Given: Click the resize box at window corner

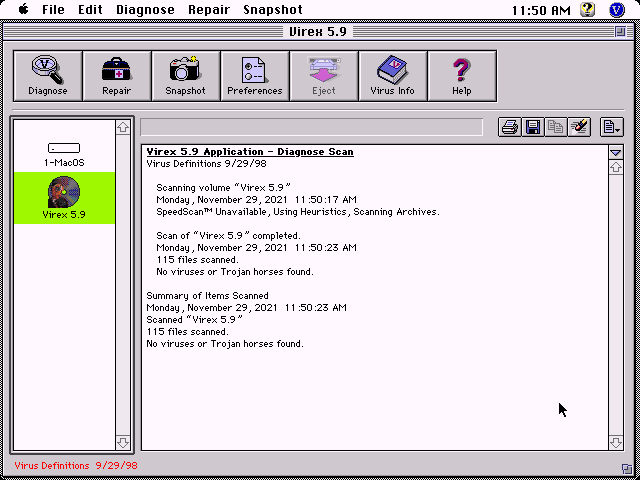Looking at the screenshot, I should coord(627,468).
